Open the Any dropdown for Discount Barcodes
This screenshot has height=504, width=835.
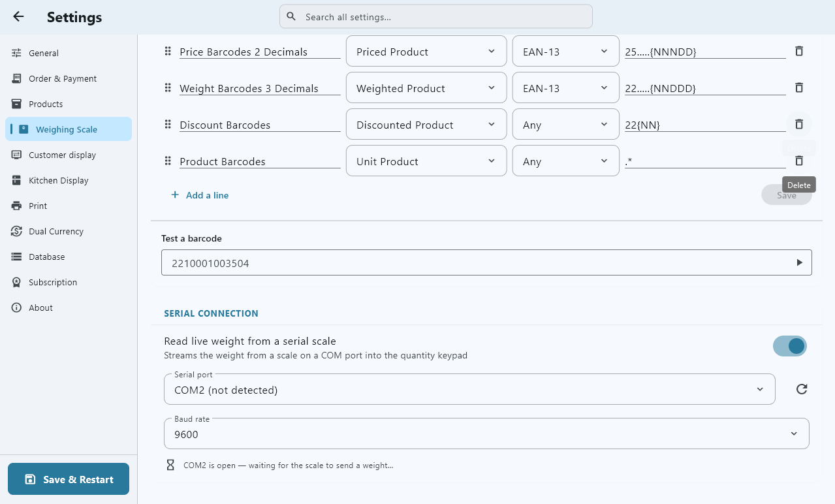tap(566, 124)
